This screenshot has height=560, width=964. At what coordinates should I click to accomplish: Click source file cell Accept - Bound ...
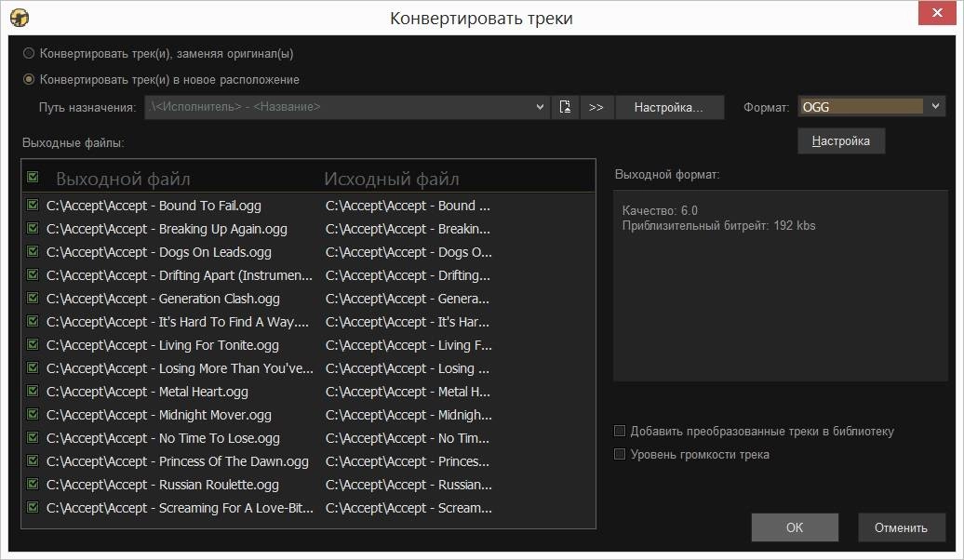click(408, 206)
